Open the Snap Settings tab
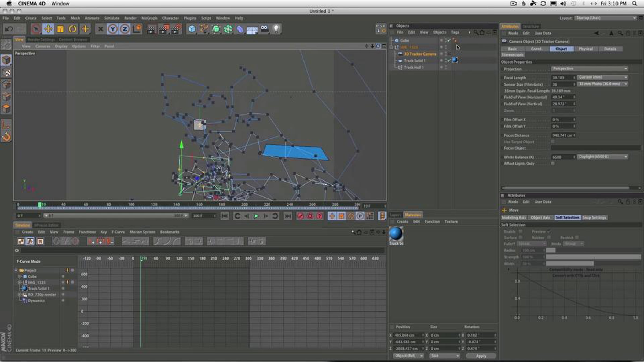 [594, 217]
